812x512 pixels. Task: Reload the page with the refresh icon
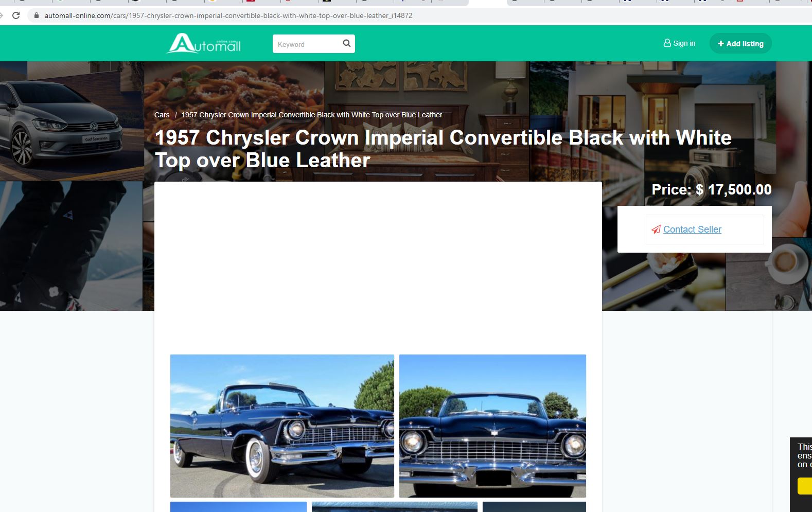pos(16,15)
